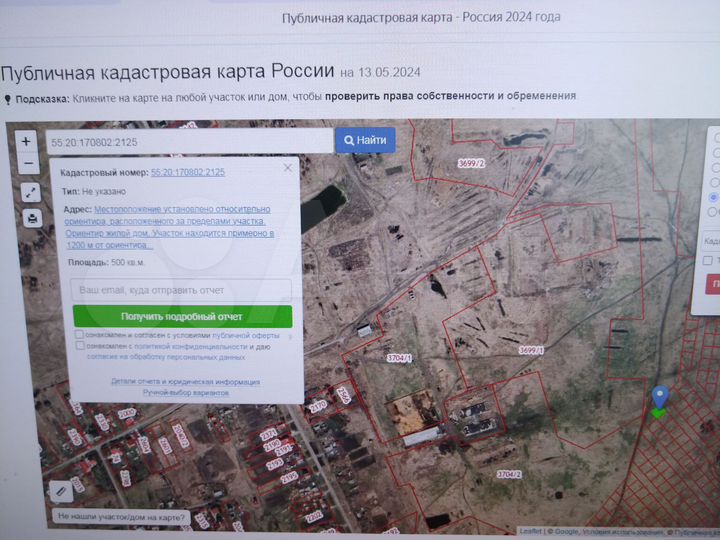Click Ручной выбор вариантов link
Image resolution: width=720 pixels, height=540 pixels.
[185, 392]
